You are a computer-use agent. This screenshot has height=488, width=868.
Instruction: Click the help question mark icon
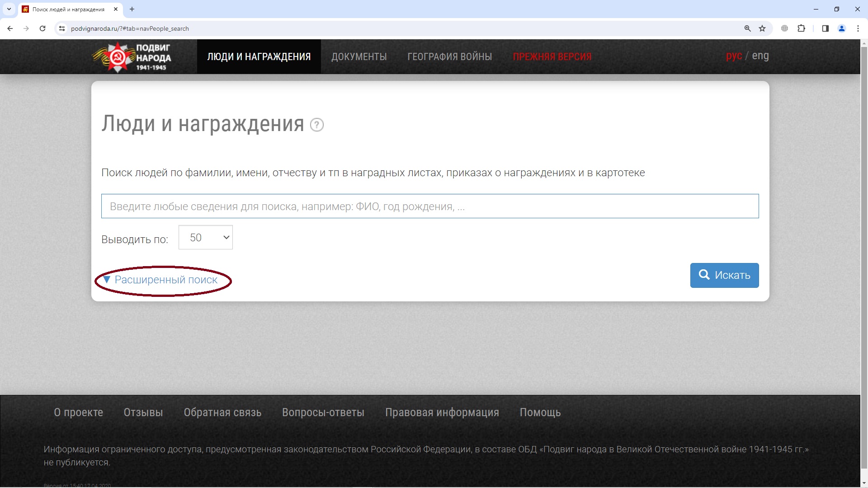(317, 125)
